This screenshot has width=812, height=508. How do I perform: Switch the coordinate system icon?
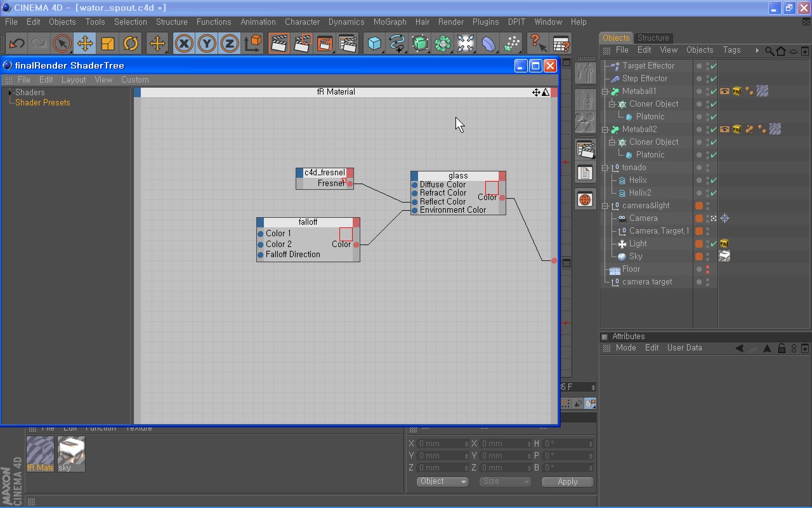252,44
